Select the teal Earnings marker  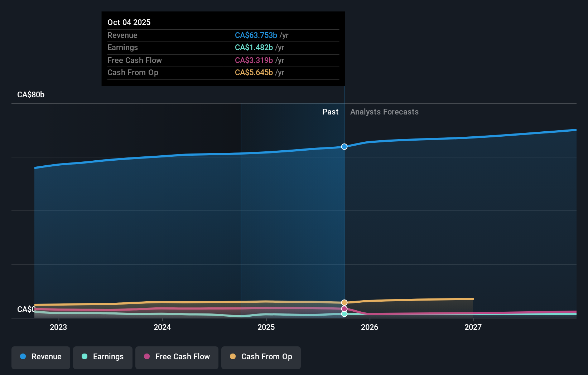(x=344, y=314)
